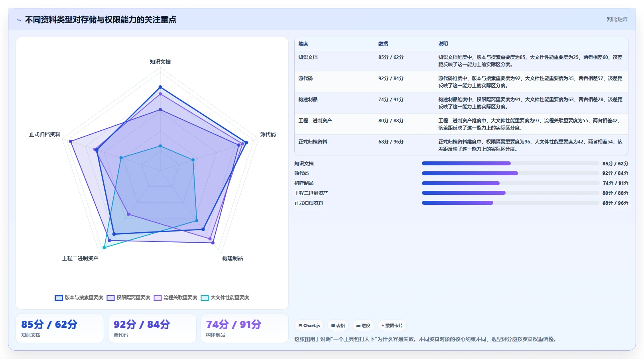Open the 知识文档 85分 / 62分 stat card
This screenshot has width=644, height=359.
tap(60, 328)
